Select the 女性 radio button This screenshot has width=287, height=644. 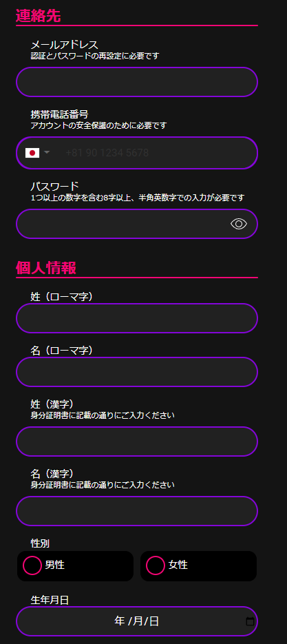pyautogui.click(x=156, y=565)
